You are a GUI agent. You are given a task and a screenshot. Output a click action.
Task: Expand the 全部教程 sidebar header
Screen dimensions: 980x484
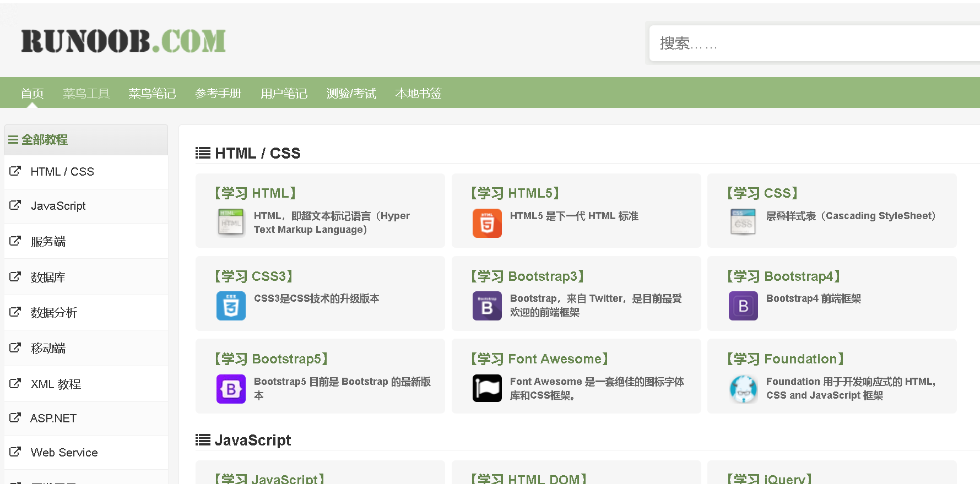pos(86,140)
